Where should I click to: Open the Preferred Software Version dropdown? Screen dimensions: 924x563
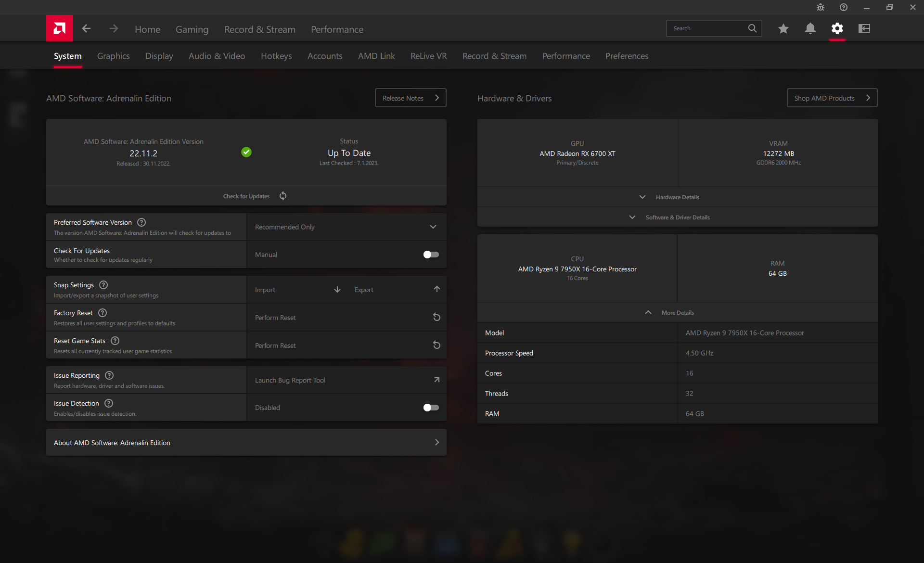click(346, 227)
